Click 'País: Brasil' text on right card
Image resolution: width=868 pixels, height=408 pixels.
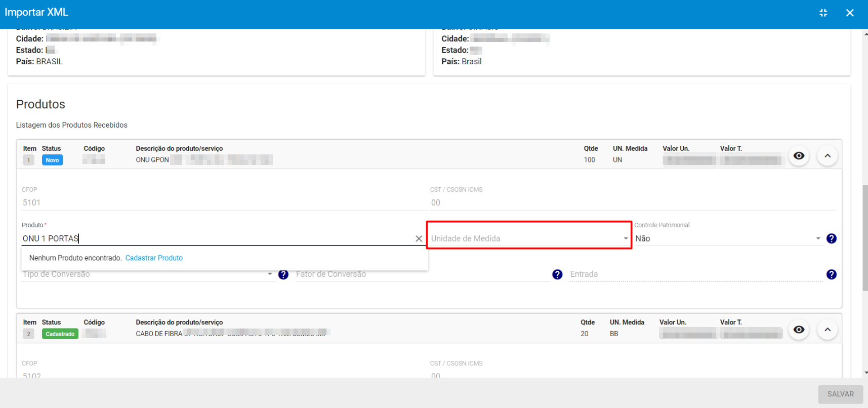pos(461,62)
